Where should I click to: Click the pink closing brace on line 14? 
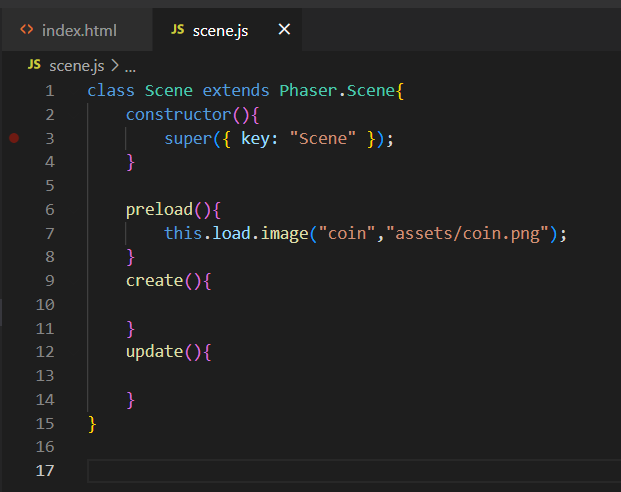(131, 400)
